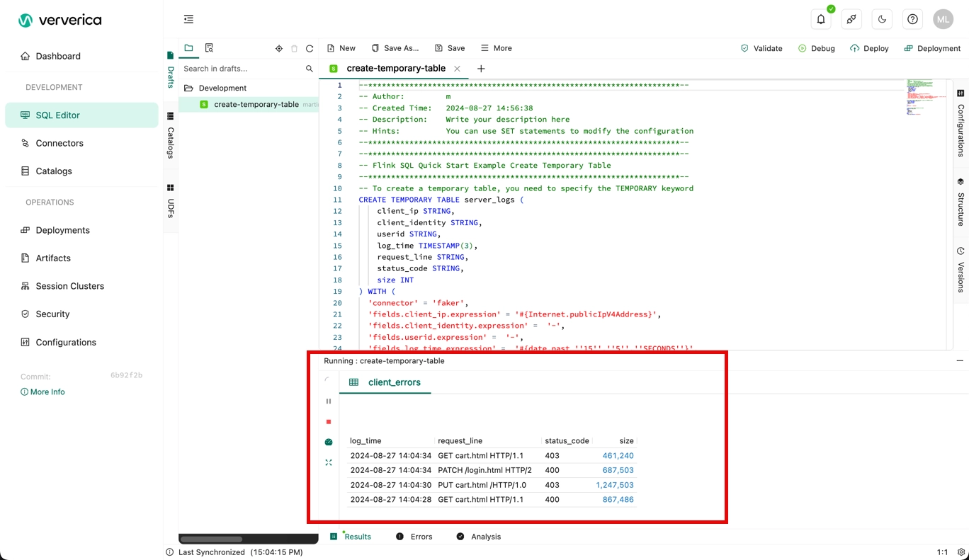Locate the current draft with the target icon
Image resolution: width=969 pixels, height=560 pixels.
click(279, 49)
